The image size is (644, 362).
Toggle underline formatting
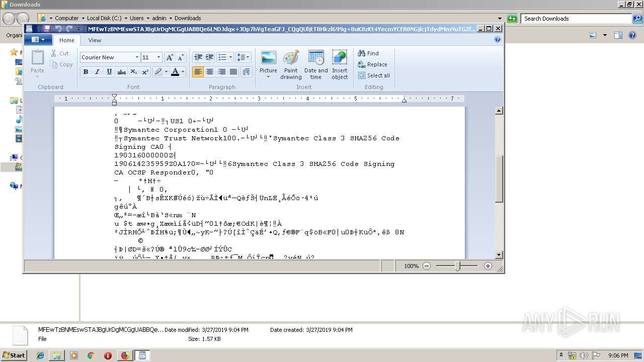point(109,72)
